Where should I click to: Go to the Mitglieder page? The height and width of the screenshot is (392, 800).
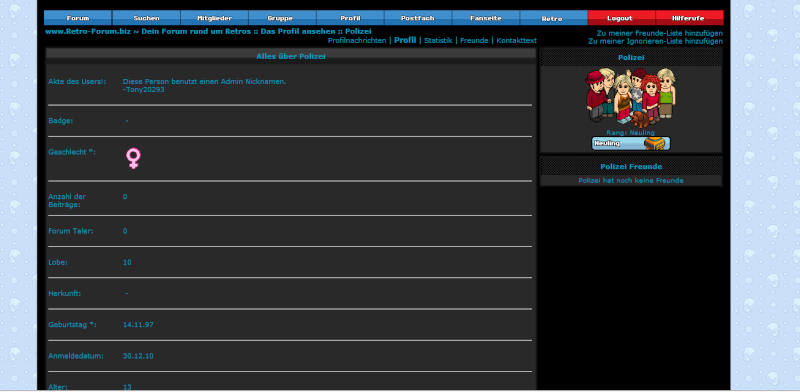coord(214,18)
